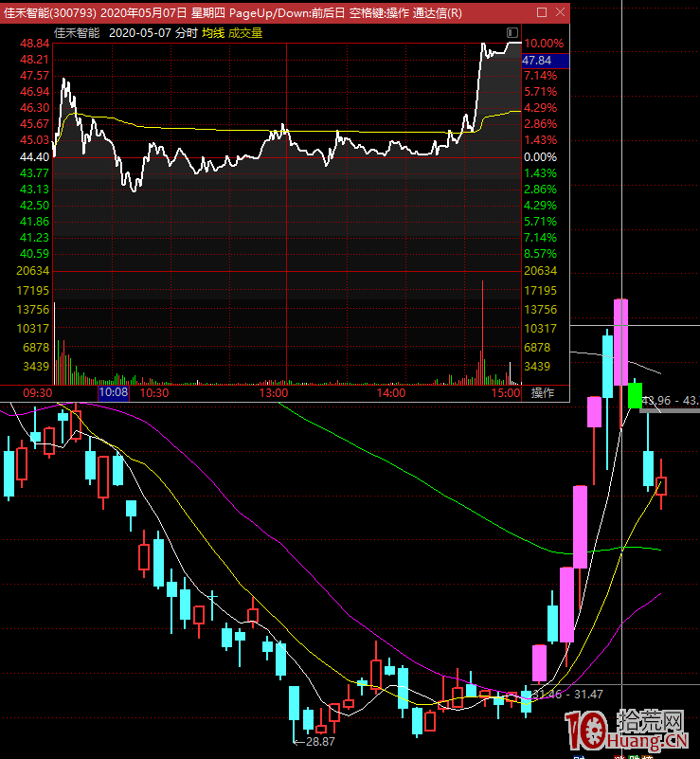
Task: Click the 13:00 time axis label
Action: point(273,392)
